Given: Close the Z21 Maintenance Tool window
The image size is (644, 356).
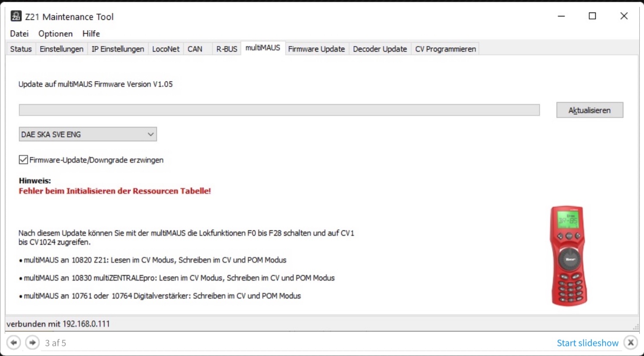Looking at the screenshot, I should pyautogui.click(x=624, y=16).
